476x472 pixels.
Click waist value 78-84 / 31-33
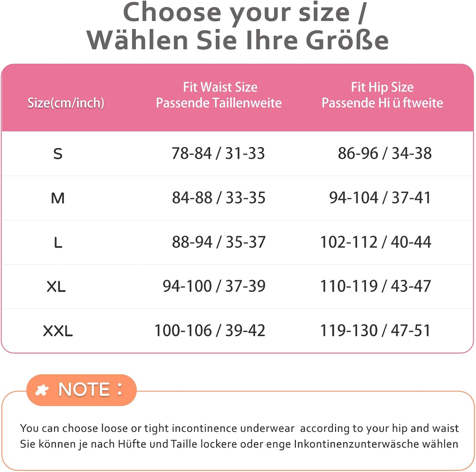point(218,153)
